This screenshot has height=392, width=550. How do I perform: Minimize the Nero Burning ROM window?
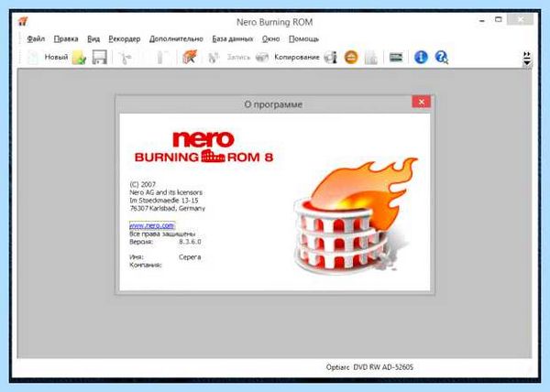coord(482,20)
